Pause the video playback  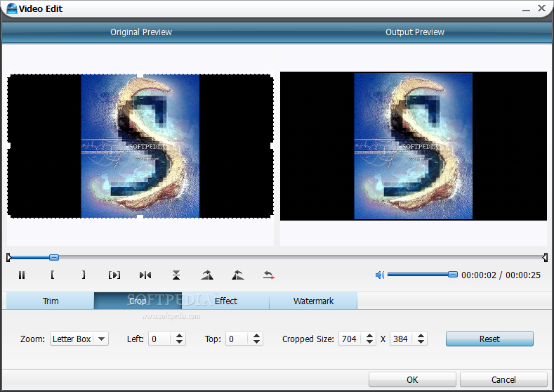click(x=22, y=275)
